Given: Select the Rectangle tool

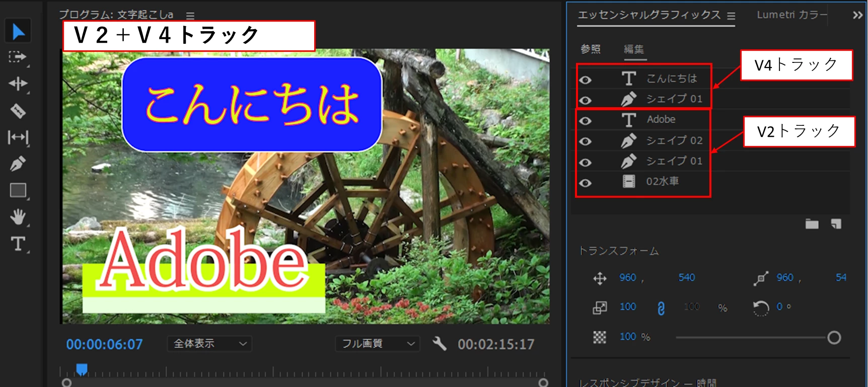Looking at the screenshot, I should tap(18, 190).
